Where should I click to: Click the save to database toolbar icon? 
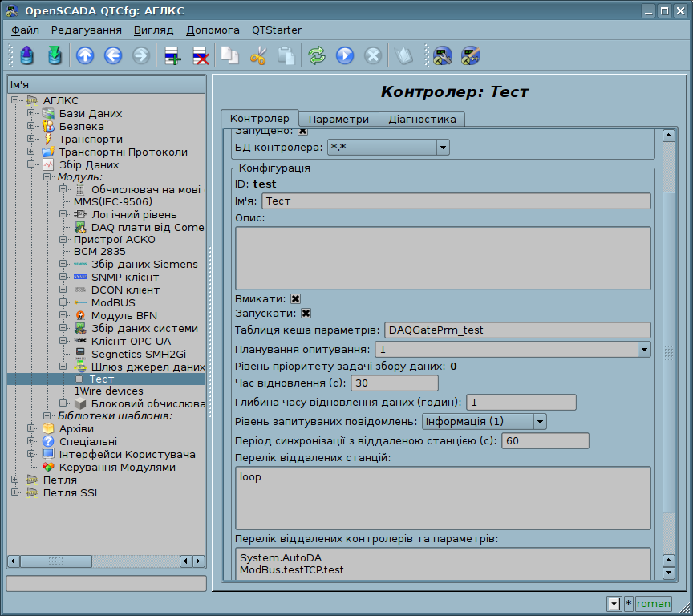click(x=55, y=55)
